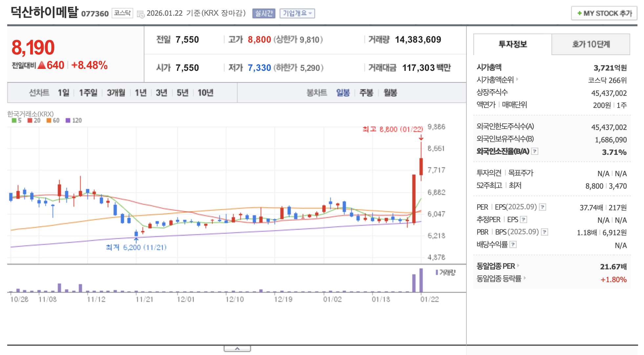The height and width of the screenshot is (355, 644).
Task: Select the 주봉 weekly candle chart
Action: point(366,93)
